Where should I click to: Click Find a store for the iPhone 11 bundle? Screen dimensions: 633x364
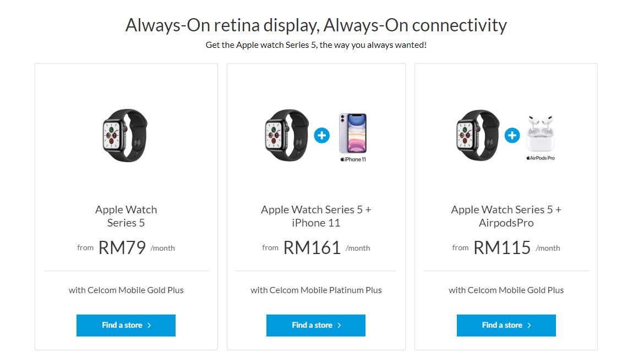click(x=316, y=326)
